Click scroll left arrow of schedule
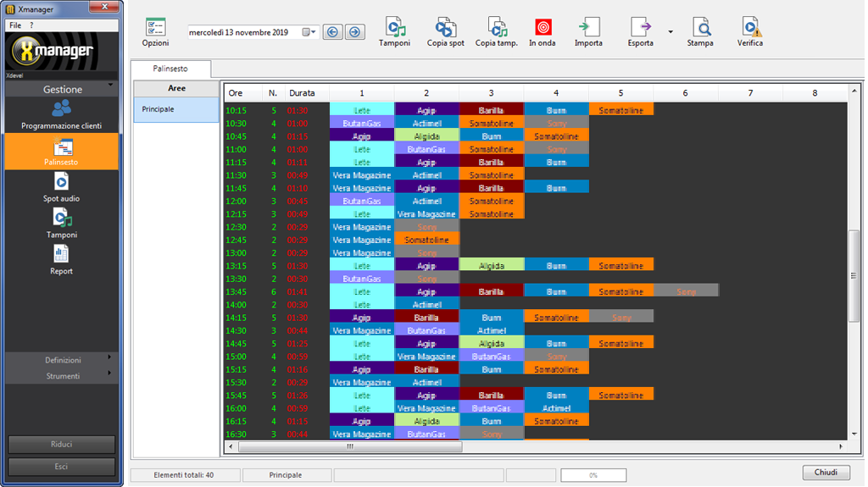This screenshot has width=868, height=487. 231,446
